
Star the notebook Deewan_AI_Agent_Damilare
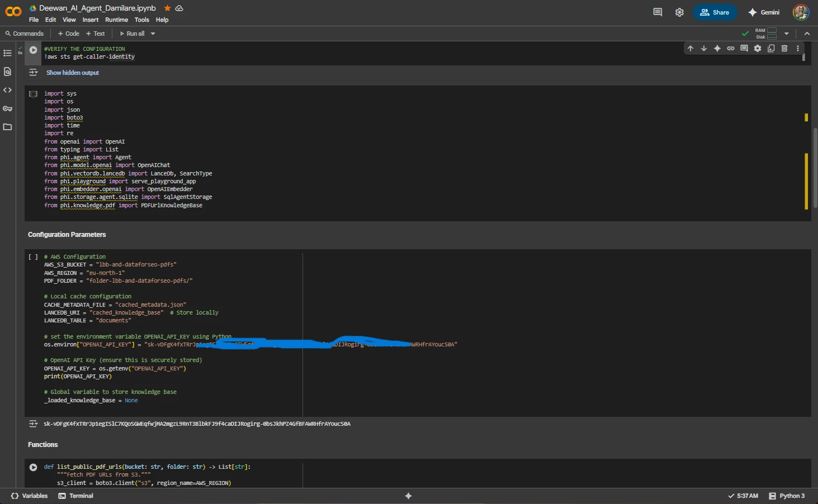pos(167,8)
